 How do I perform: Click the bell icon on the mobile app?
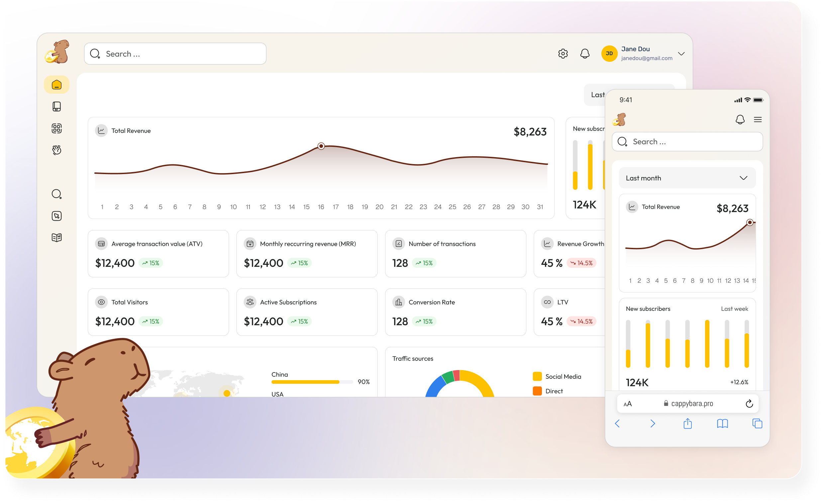740,119
